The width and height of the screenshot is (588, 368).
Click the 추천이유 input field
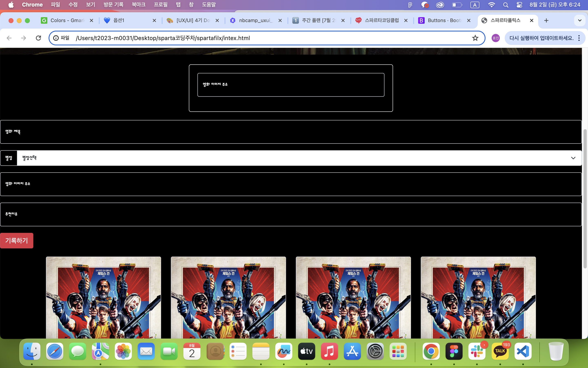(x=291, y=214)
